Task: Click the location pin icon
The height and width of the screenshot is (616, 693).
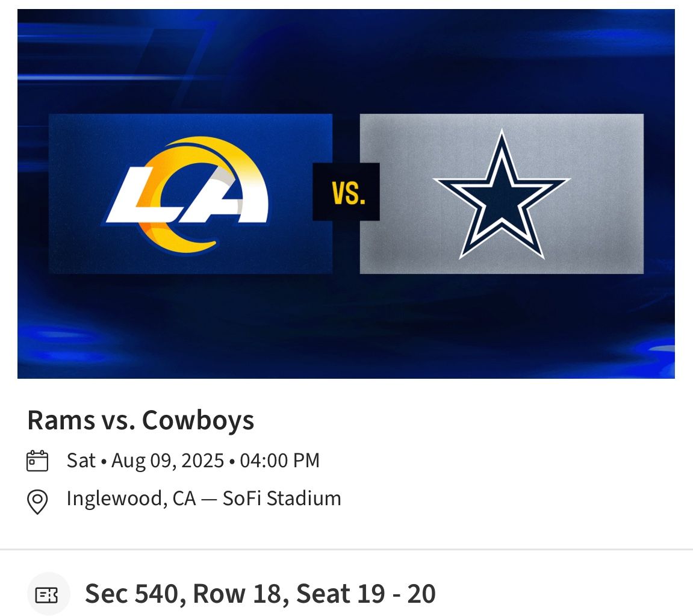Action: tap(37, 500)
